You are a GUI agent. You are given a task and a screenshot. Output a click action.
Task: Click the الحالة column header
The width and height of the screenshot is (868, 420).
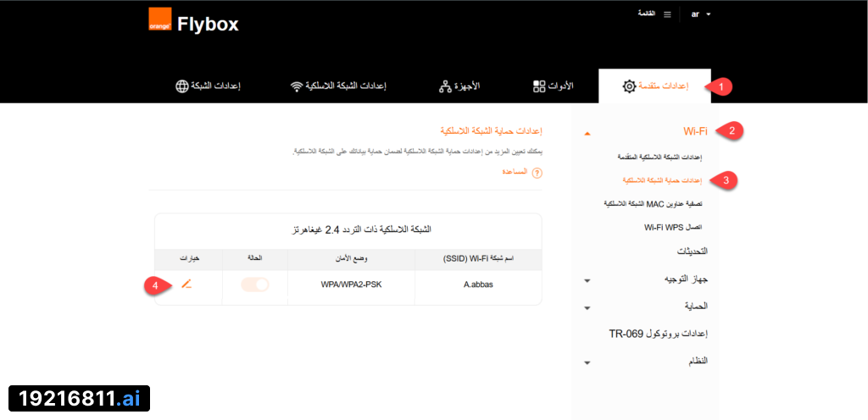click(x=255, y=259)
